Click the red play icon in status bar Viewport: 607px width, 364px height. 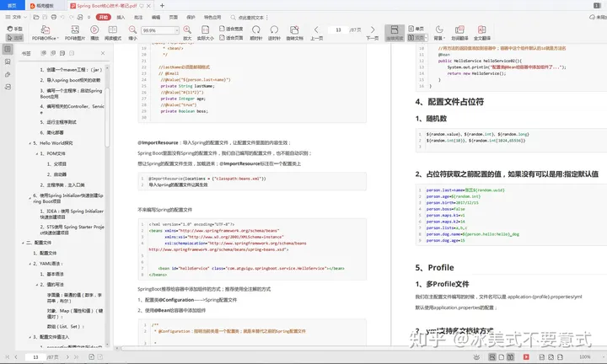(x=526, y=357)
